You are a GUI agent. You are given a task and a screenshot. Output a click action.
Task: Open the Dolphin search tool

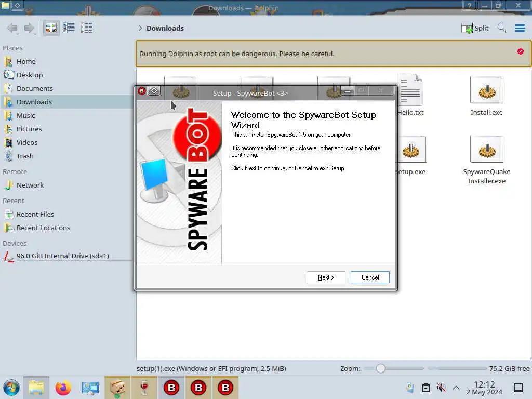501,28
